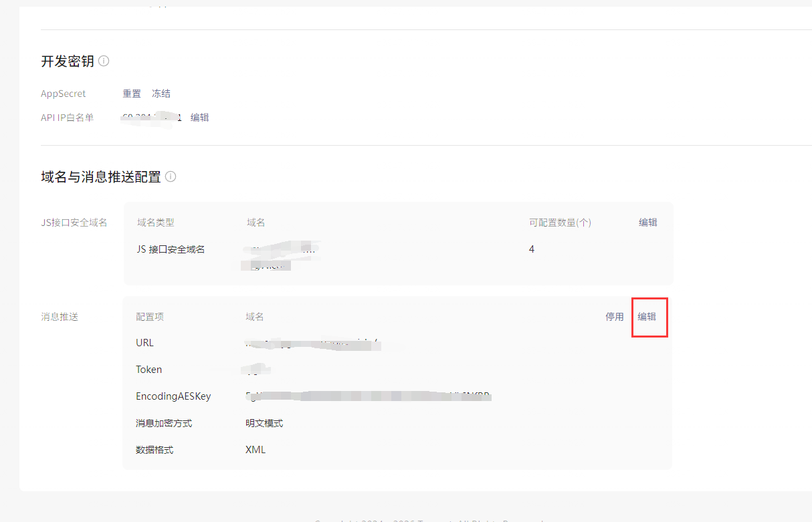This screenshot has height=522, width=812.
Task: Select the EncodingAESKey row label
Action: (173, 396)
